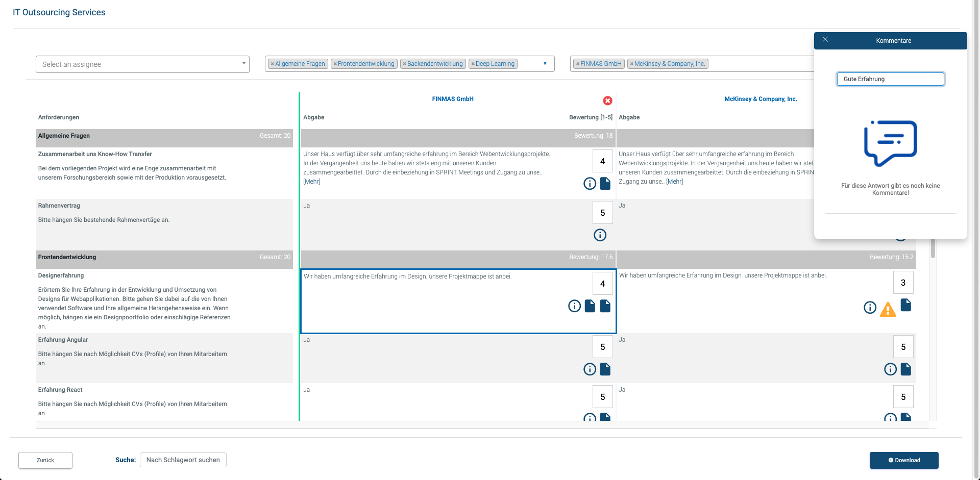Open the document icon in FINMAS Zusammenarbeit row
The width and height of the screenshot is (980, 480).
pyautogui.click(x=605, y=184)
